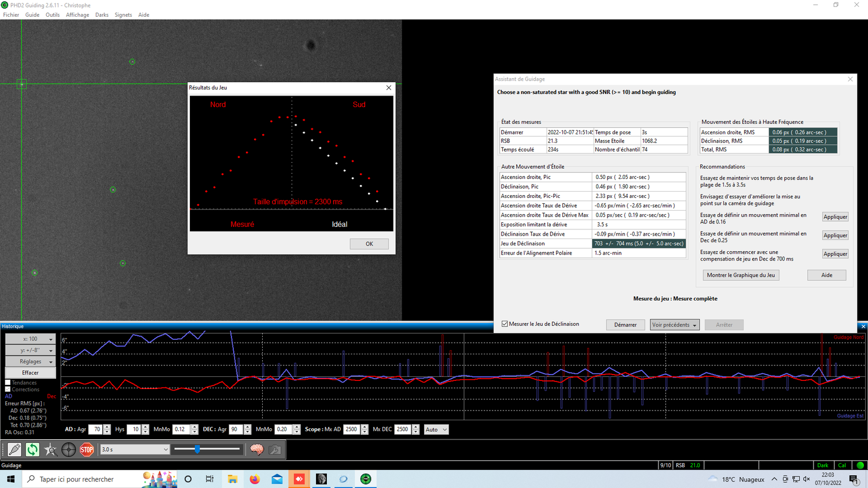Open the Outils menu

pyautogui.click(x=53, y=15)
